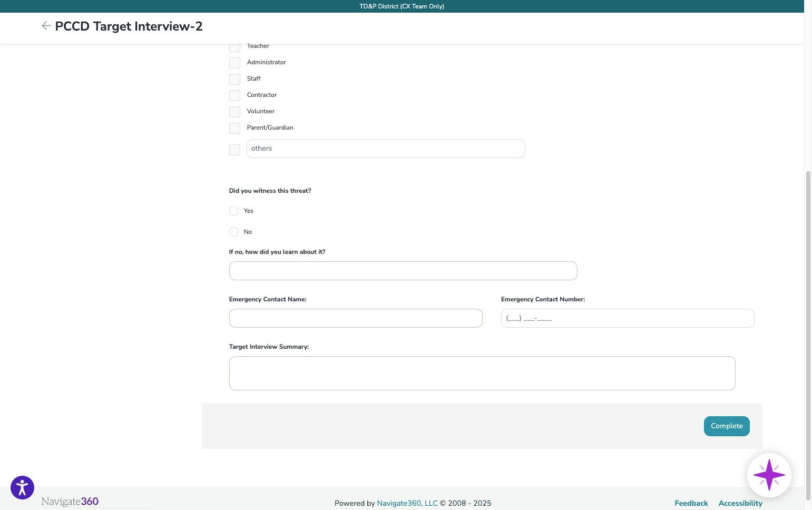This screenshot has height=510, width=812.
Task: Choose No for witnessing the threat
Action: click(x=234, y=232)
